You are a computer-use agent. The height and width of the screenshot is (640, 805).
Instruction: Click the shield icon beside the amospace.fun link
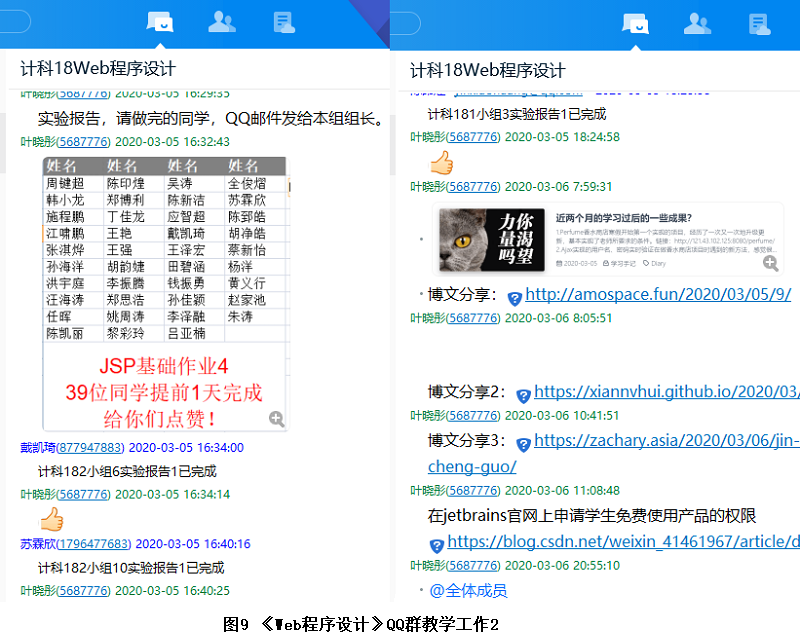point(515,298)
